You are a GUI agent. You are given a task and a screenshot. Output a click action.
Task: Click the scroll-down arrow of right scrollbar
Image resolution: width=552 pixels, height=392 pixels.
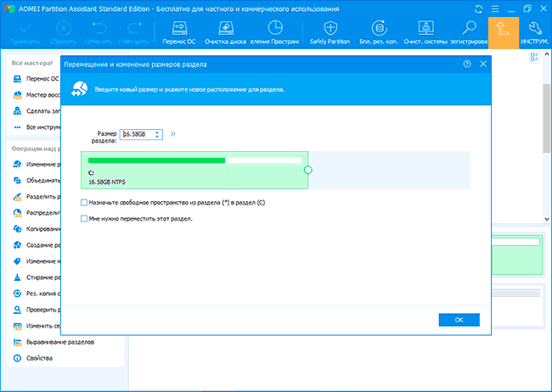click(546, 219)
